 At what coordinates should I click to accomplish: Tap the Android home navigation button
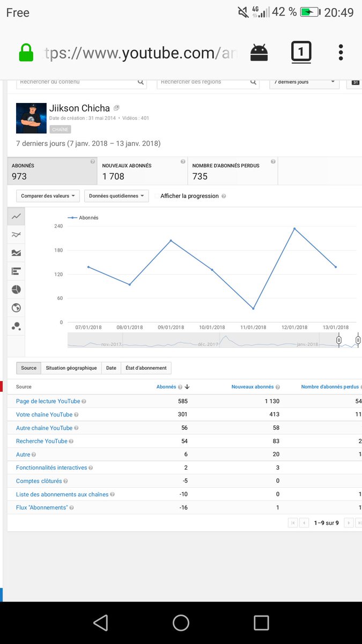pos(181,623)
